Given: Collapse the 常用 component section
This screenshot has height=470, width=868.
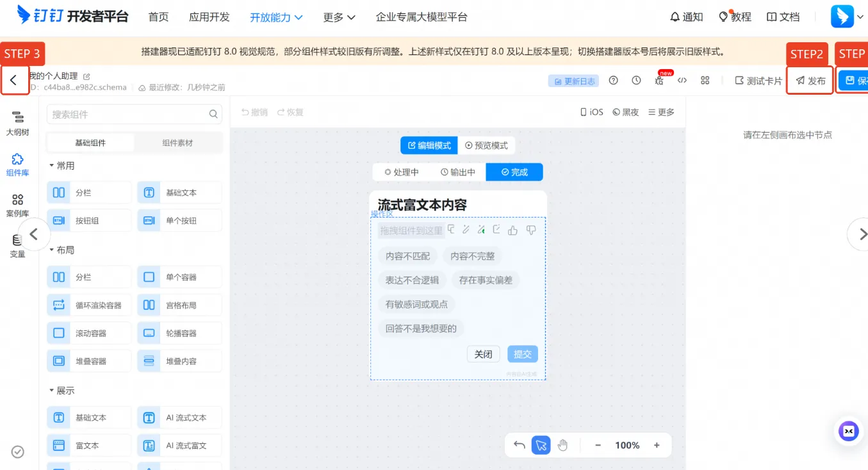Looking at the screenshot, I should (62, 166).
